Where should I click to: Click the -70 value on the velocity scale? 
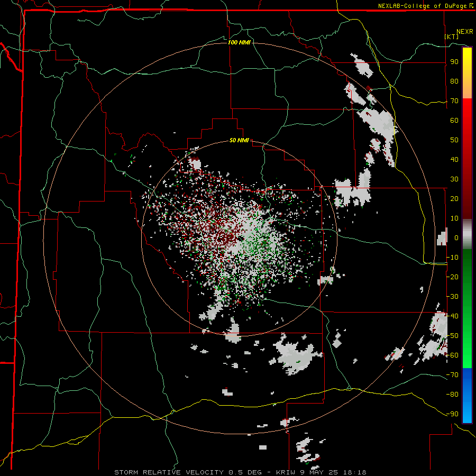click(x=452, y=375)
